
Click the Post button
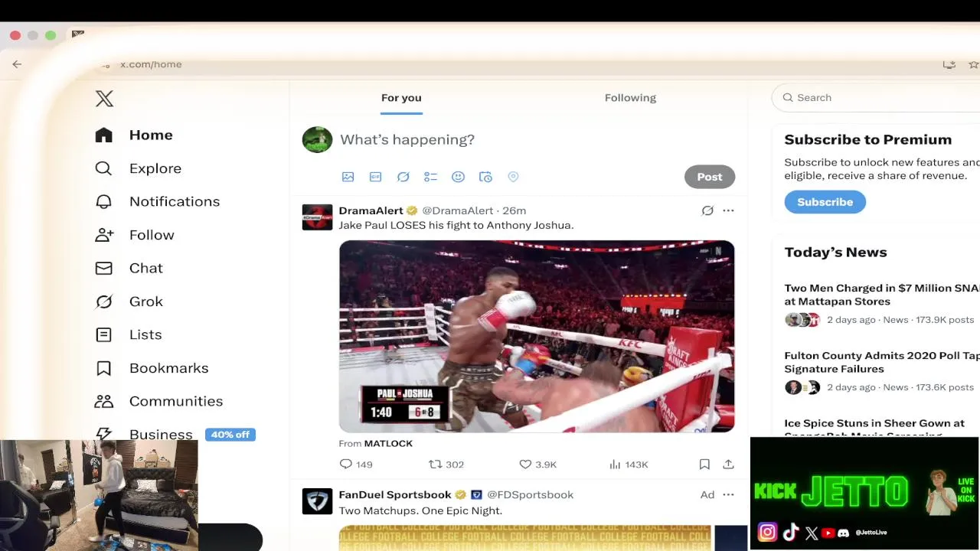[710, 177]
